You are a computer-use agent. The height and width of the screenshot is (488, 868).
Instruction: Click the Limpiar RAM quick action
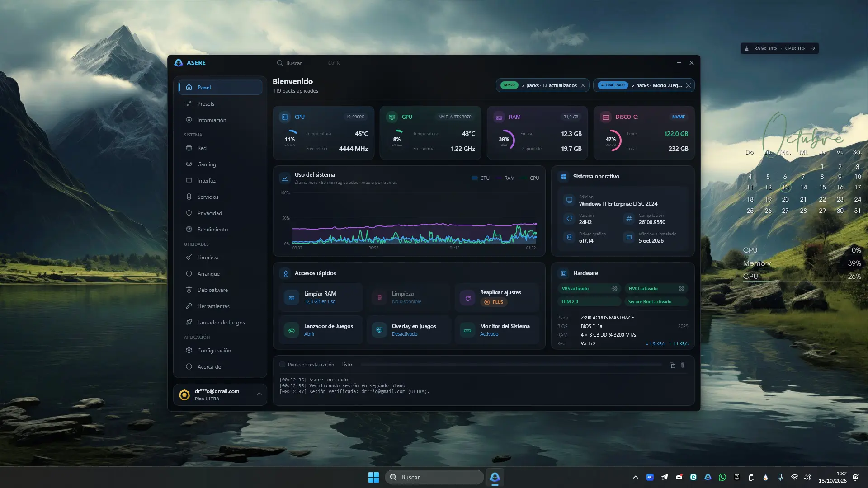tap(321, 297)
